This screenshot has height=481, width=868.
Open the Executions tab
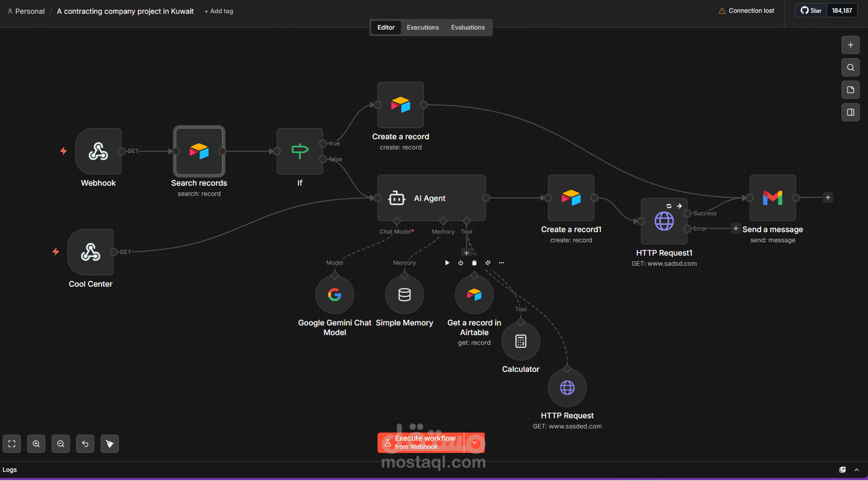tap(423, 28)
